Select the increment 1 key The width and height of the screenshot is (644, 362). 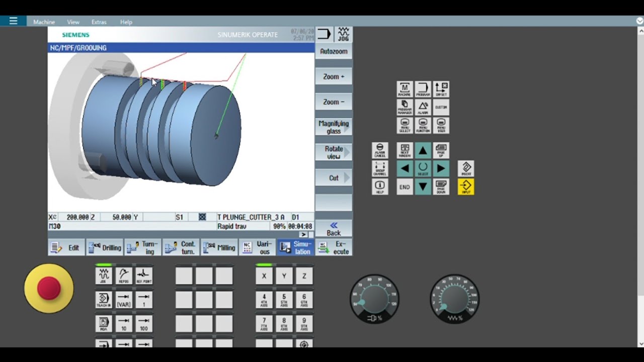[x=144, y=300]
